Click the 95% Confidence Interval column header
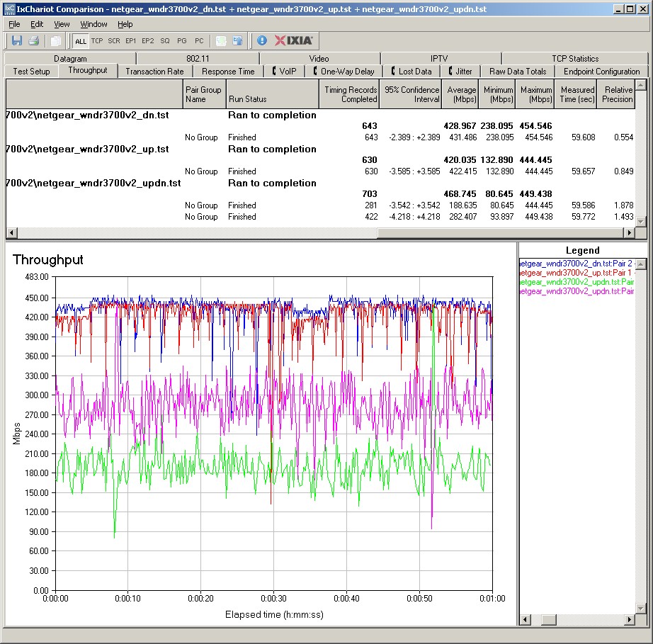The width and height of the screenshot is (653, 644). click(410, 94)
